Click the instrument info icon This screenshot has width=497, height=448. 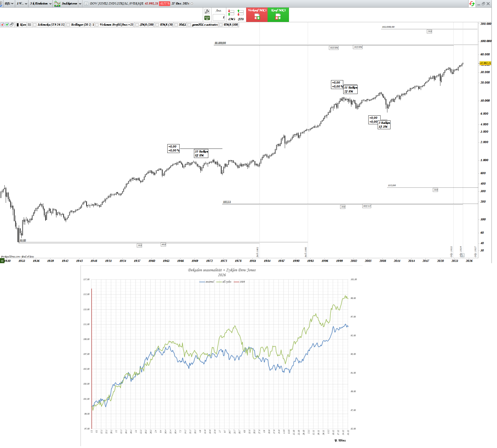tap(86, 4)
